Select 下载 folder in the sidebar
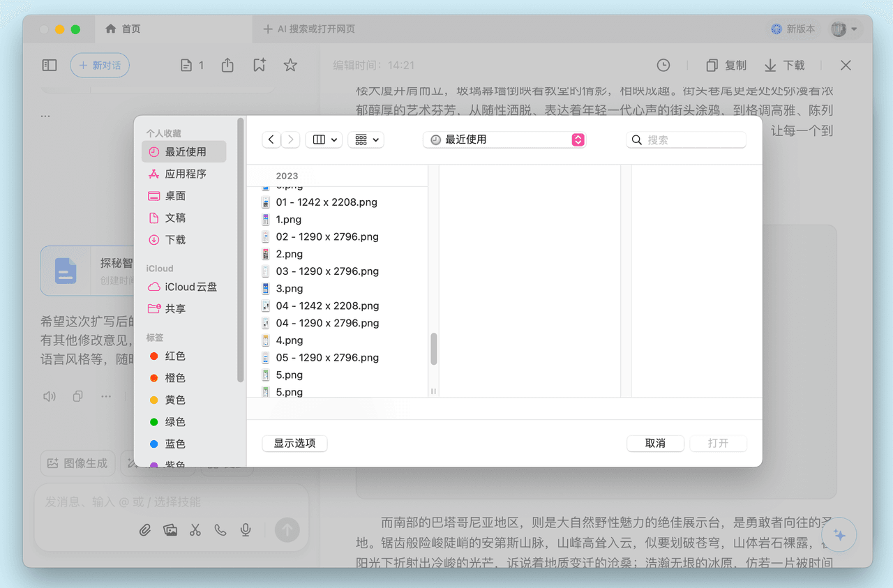The image size is (893, 588). click(x=175, y=239)
